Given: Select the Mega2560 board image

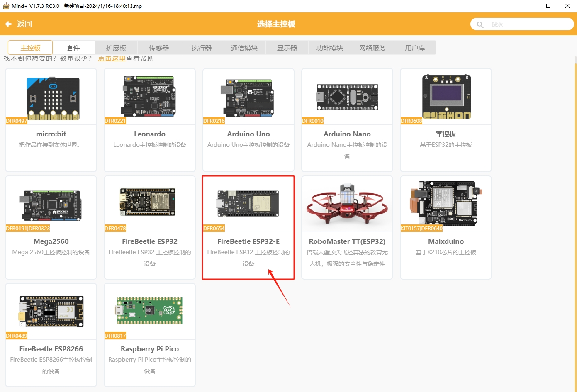Looking at the screenshot, I should click(x=51, y=205).
